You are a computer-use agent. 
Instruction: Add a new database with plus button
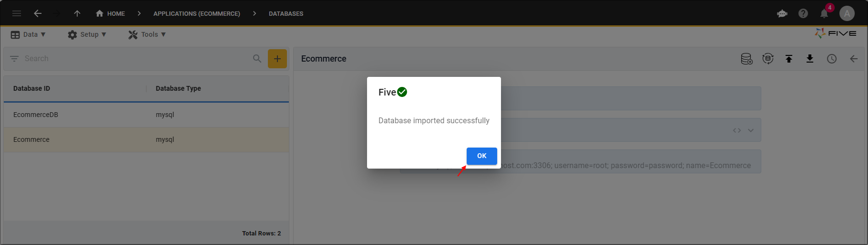(x=277, y=59)
